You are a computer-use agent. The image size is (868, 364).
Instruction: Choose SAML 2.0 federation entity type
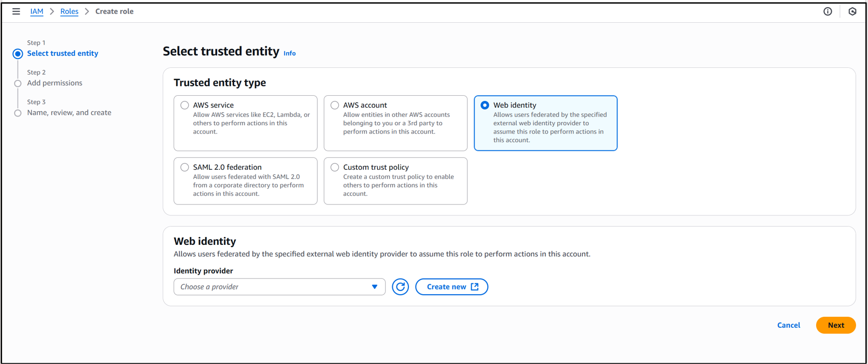184,167
